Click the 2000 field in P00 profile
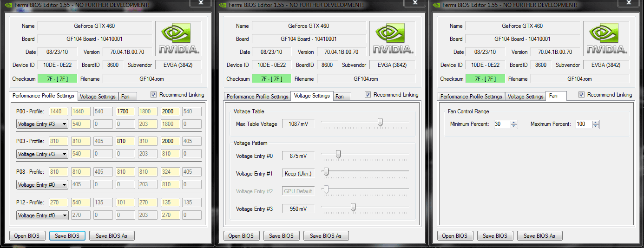 click(170, 111)
